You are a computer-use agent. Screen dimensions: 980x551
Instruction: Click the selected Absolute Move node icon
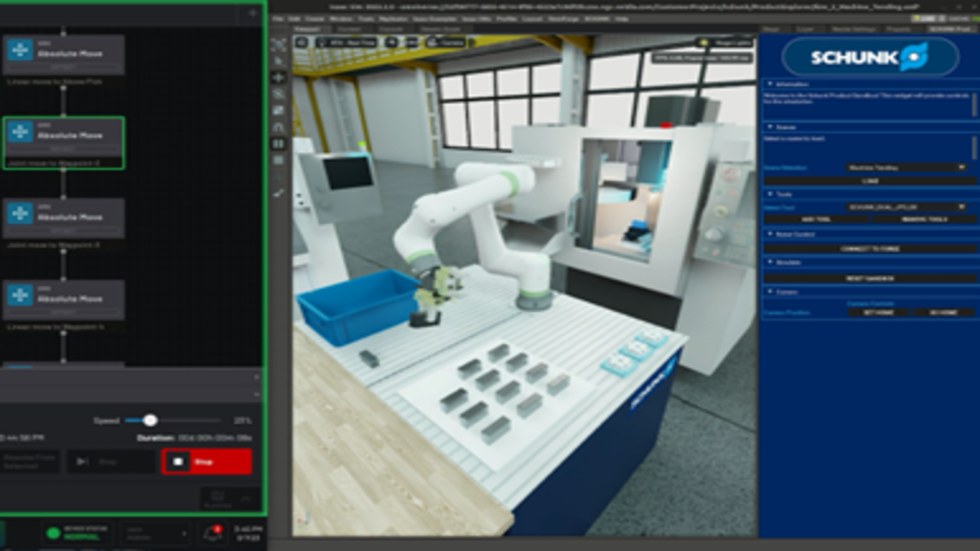coord(20,132)
